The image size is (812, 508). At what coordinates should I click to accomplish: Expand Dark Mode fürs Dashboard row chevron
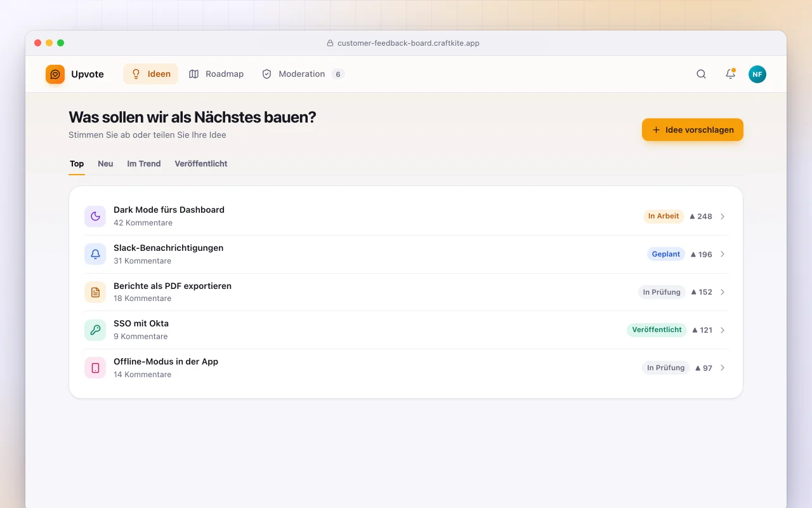point(723,217)
